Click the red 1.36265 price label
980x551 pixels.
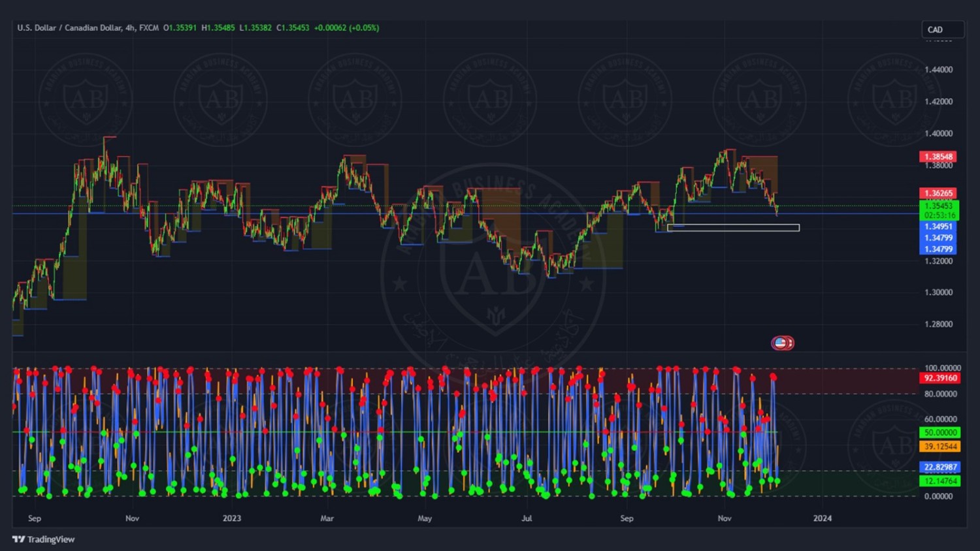pyautogui.click(x=938, y=193)
